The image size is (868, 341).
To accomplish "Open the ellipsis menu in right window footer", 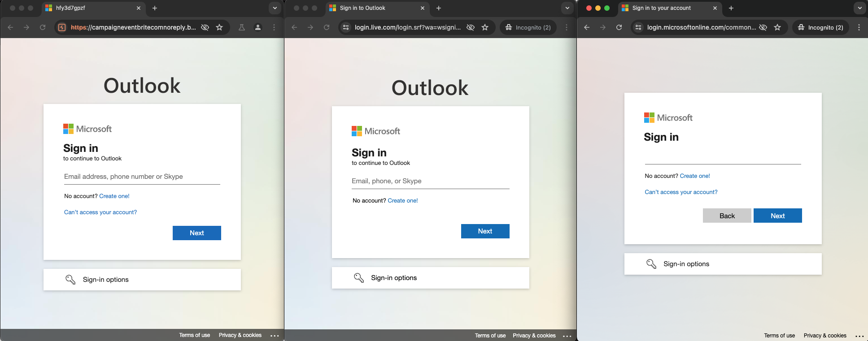I will (859, 336).
